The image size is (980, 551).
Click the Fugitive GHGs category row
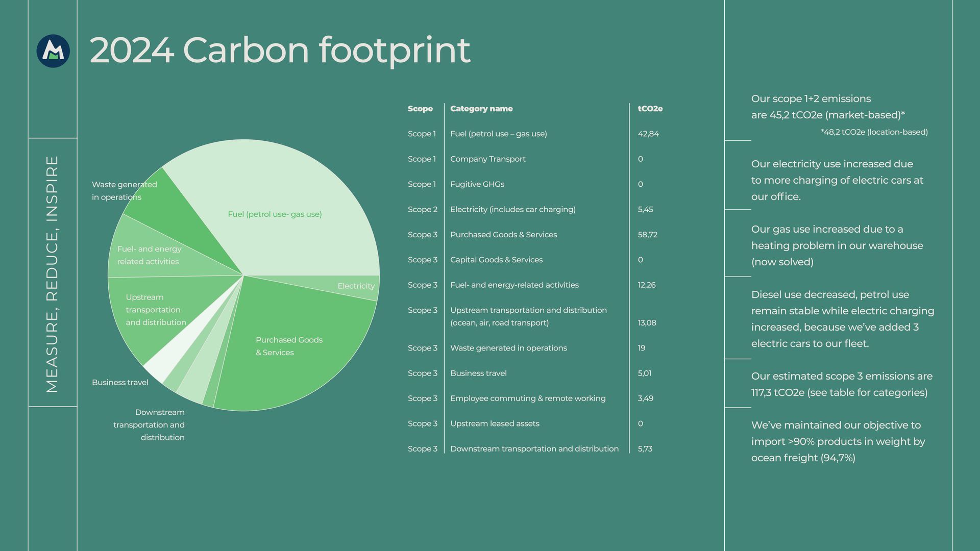pos(477,184)
